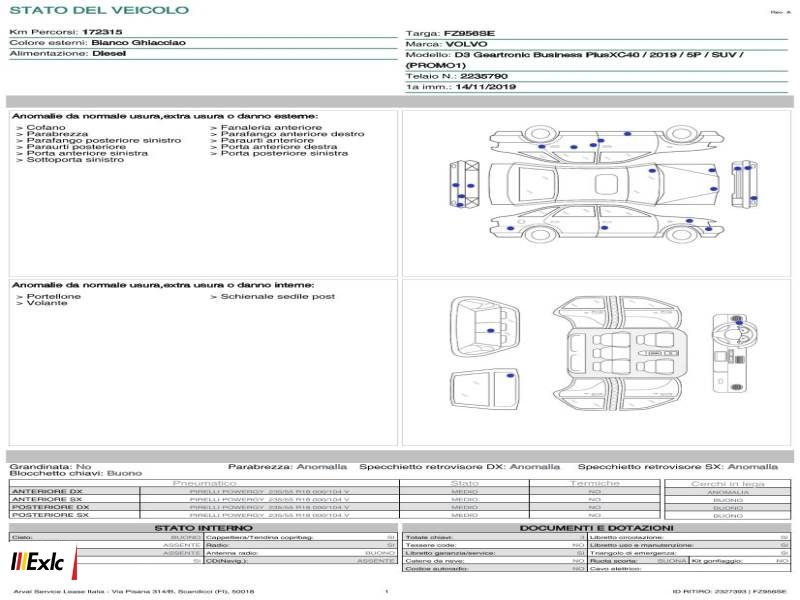Viewport: 800px width, 600px height.
Task: Select Porta posteriore sinistra entry
Action: click(284, 153)
